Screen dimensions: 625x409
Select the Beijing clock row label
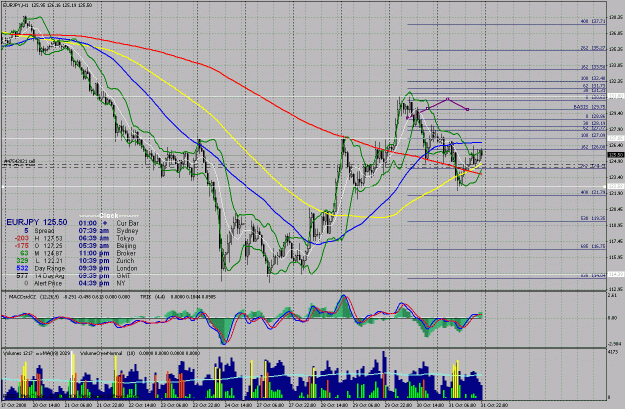click(126, 246)
